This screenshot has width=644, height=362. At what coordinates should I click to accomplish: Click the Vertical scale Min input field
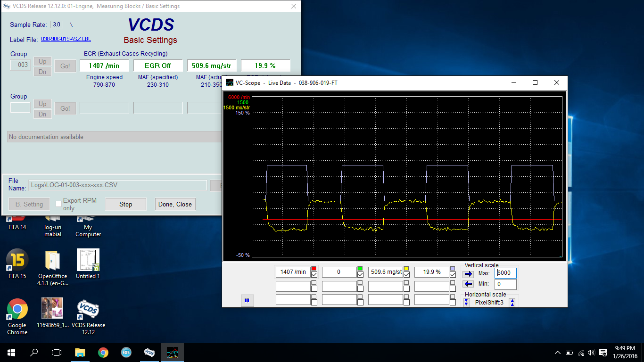click(505, 284)
